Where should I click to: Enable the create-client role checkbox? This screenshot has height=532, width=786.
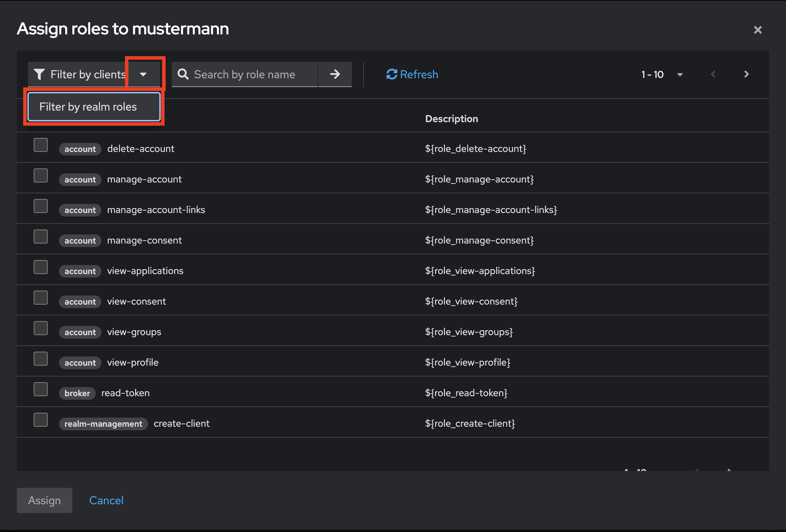point(41,420)
